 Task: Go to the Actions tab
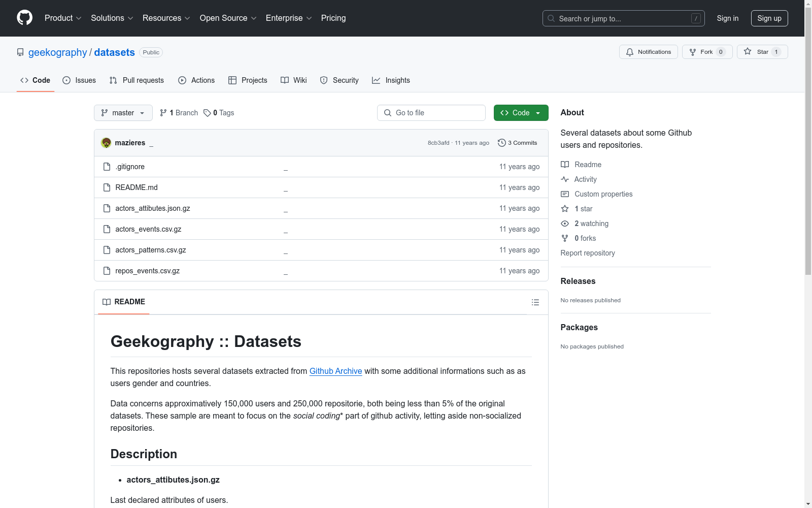pyautogui.click(x=196, y=80)
